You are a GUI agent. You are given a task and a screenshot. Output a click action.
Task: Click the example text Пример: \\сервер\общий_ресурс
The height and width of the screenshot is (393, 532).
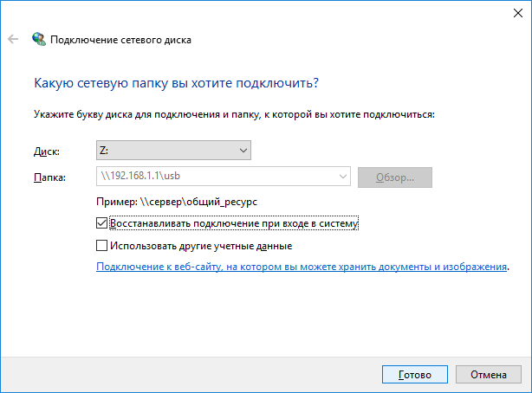177,201
